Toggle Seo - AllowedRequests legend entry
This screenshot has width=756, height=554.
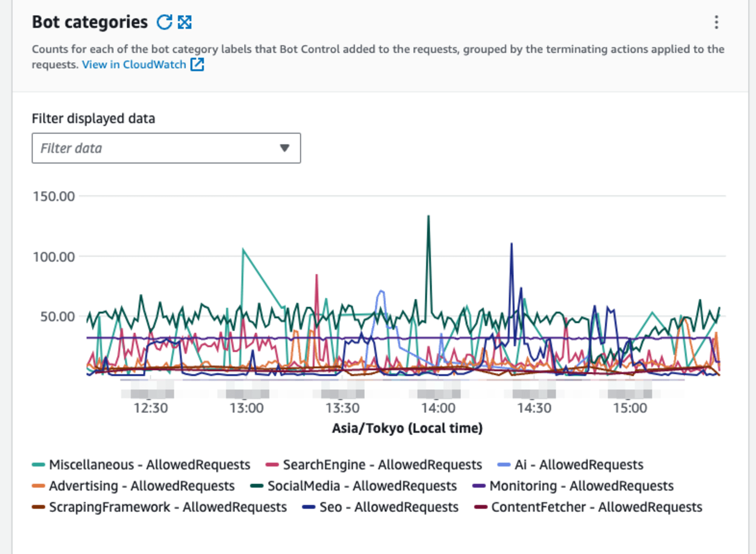pyautogui.click(x=380, y=507)
